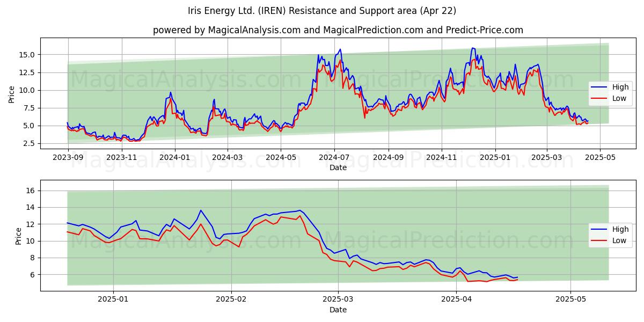Viewport: 644px width, 322px height.
Task: Click the '2025-02' tick label on the lower x-axis
Action: pos(231,299)
